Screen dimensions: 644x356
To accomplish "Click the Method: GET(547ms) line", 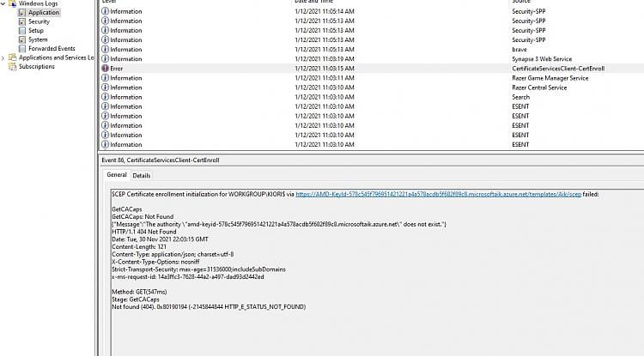I will tap(139, 292).
